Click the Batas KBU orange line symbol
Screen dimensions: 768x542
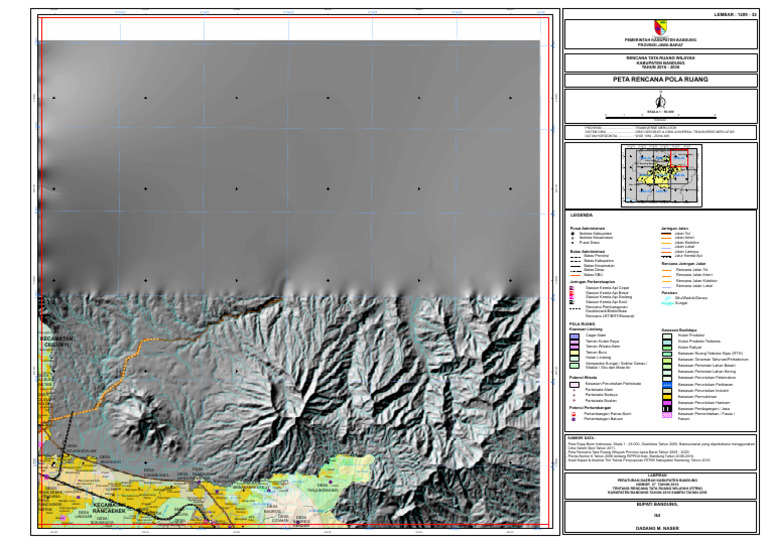point(575,275)
